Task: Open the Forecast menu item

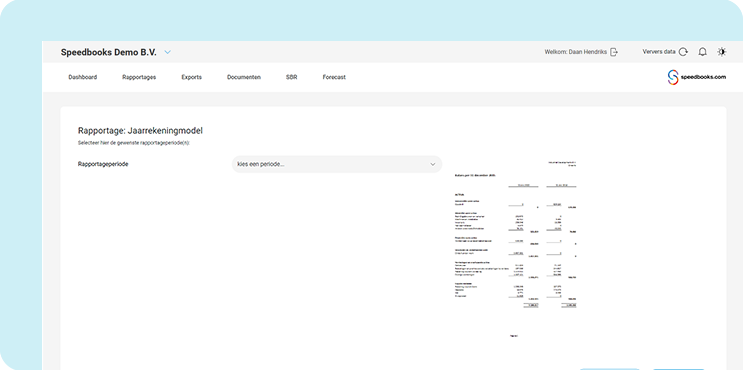Action: tap(334, 77)
